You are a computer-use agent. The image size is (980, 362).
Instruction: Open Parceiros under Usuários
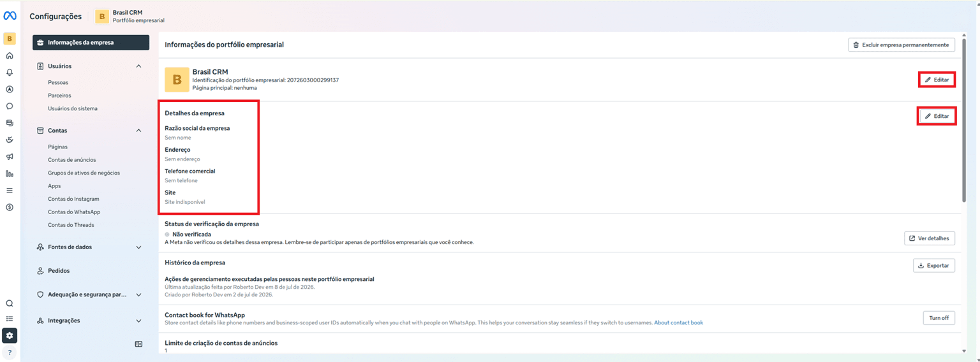[x=59, y=96]
